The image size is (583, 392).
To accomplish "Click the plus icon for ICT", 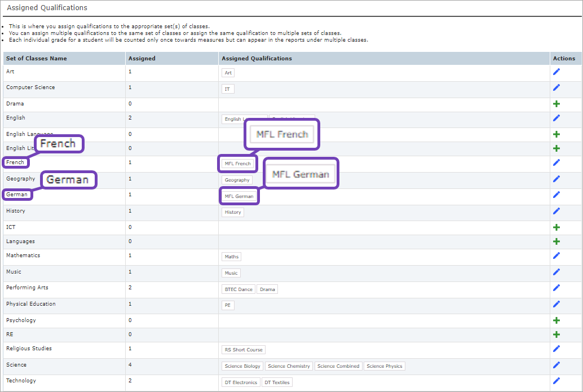I will (x=556, y=227).
